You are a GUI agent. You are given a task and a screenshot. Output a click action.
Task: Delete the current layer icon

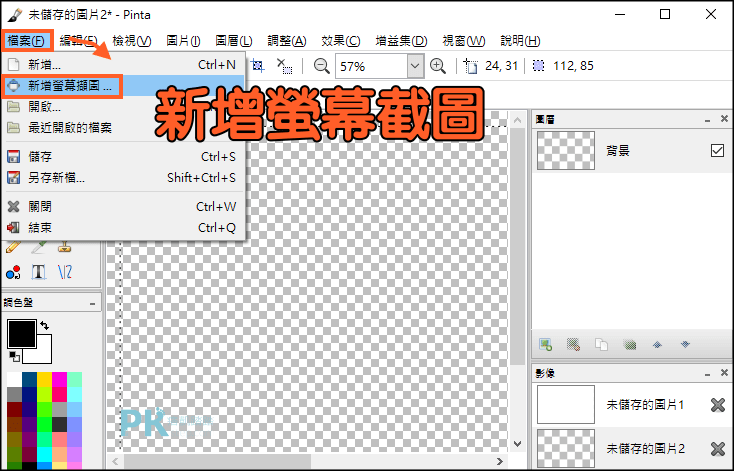(x=573, y=345)
